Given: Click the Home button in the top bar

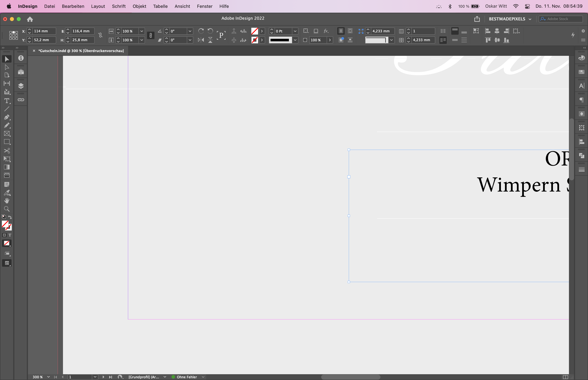Looking at the screenshot, I should [x=29, y=19].
